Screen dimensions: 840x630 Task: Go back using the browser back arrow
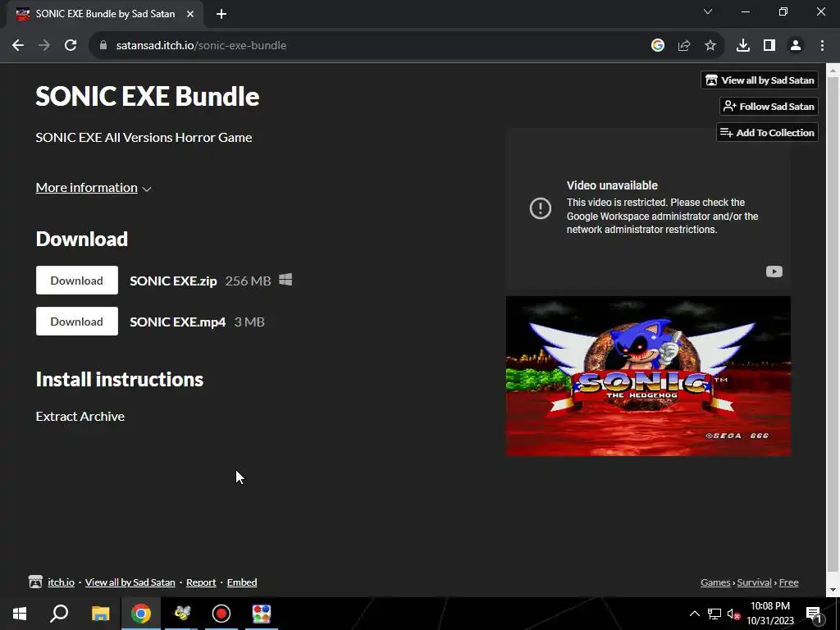click(18, 46)
